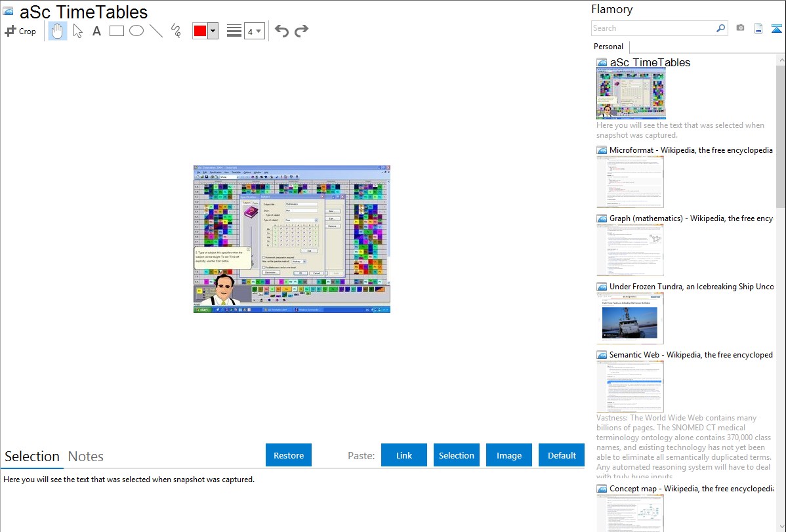
Task: Click the Semantic Web - Wikipedia title
Action: pos(691,354)
